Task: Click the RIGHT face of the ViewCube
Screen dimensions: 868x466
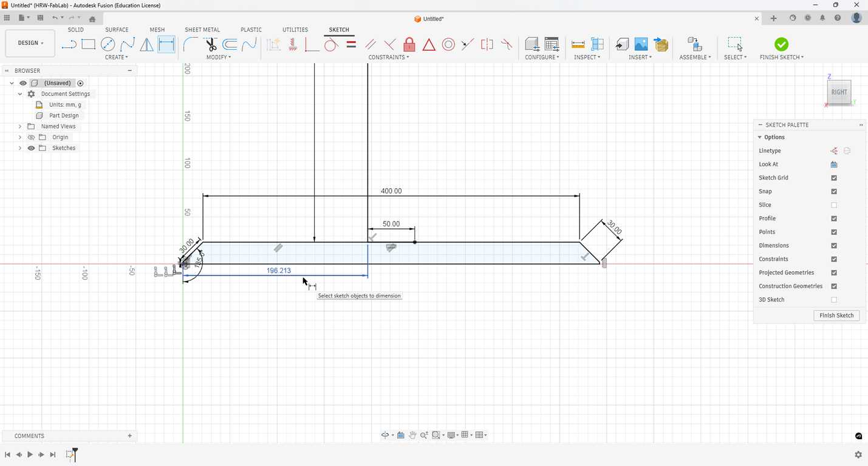Action: (839, 92)
